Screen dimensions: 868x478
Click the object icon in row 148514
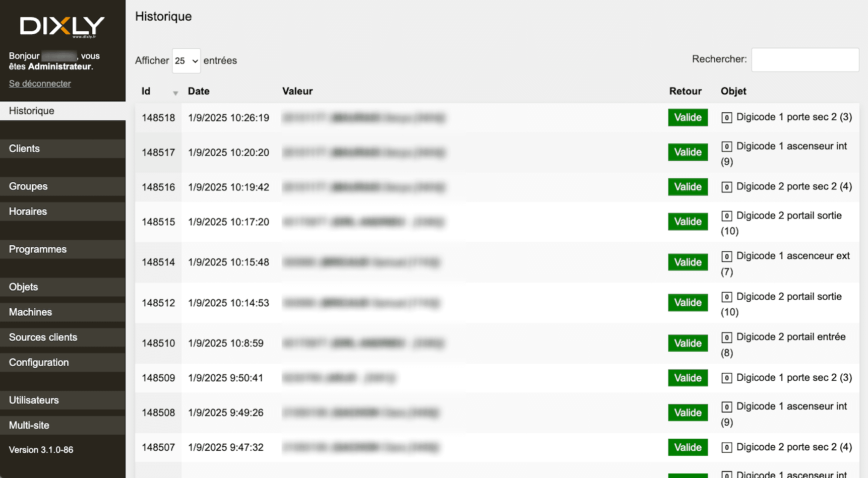tap(726, 256)
